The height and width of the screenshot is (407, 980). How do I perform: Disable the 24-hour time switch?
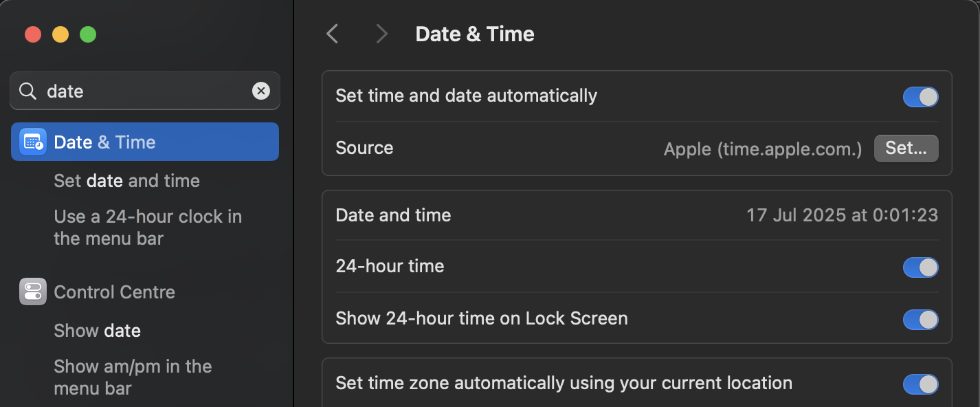[920, 267]
